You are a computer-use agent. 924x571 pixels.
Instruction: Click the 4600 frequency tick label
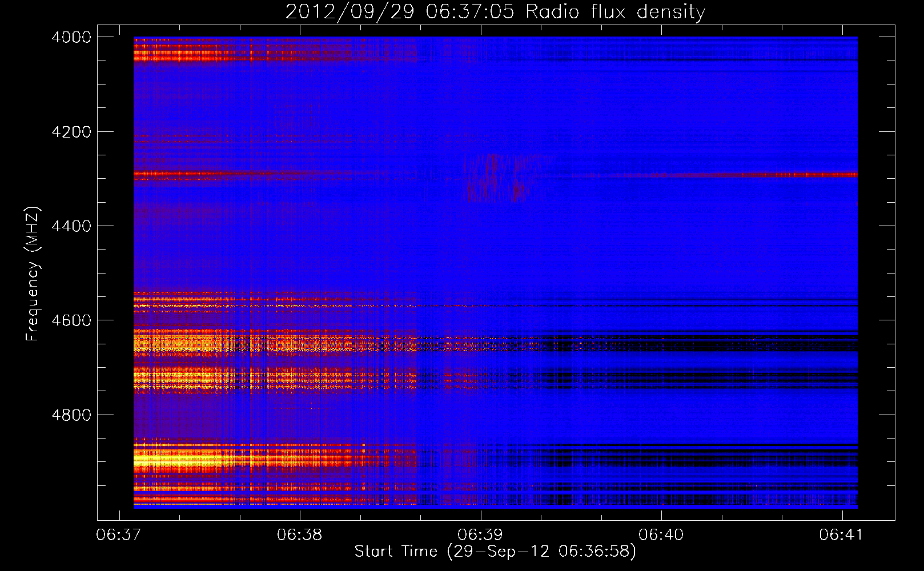[x=71, y=320]
